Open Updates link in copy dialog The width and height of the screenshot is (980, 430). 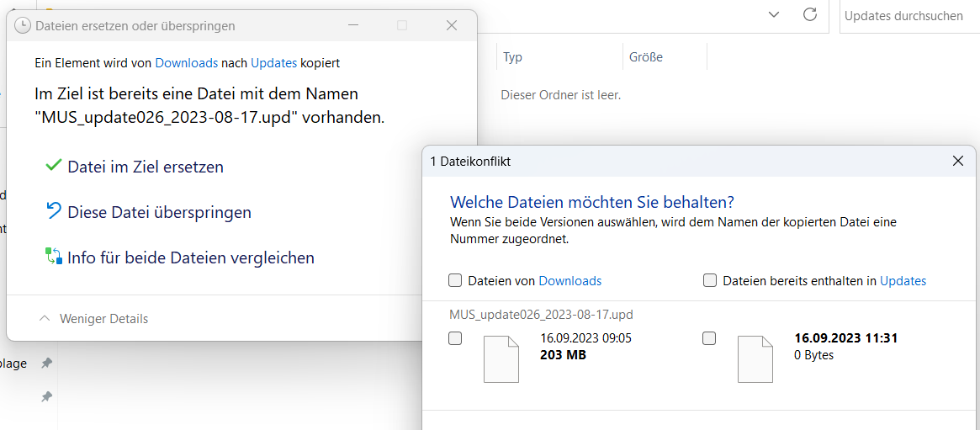tap(273, 62)
